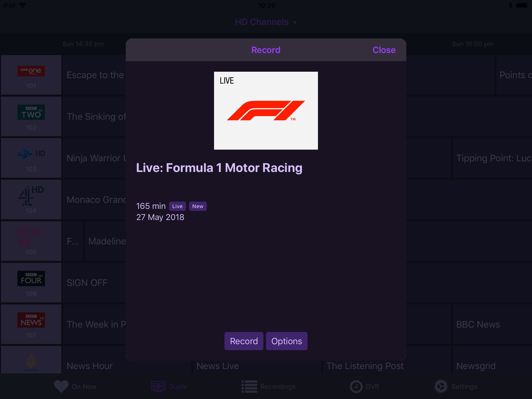Screen dimensions: 532x399
Task: Click the Formula 1 LIVE thumbnail
Action: click(266, 111)
